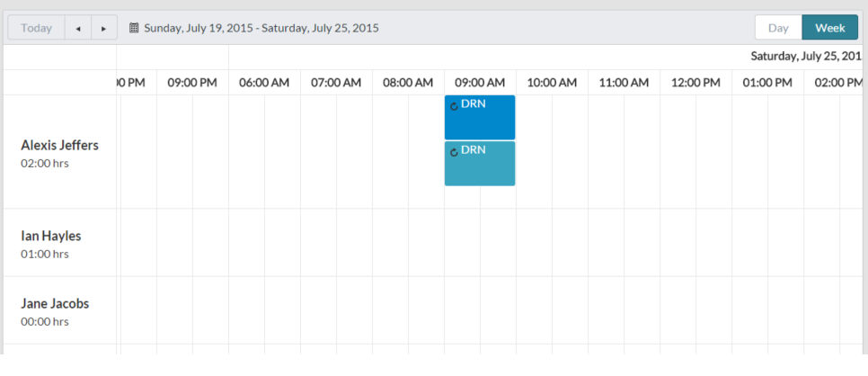Click the previous week arrow button
Screen dimensions: 868x376
(78, 28)
